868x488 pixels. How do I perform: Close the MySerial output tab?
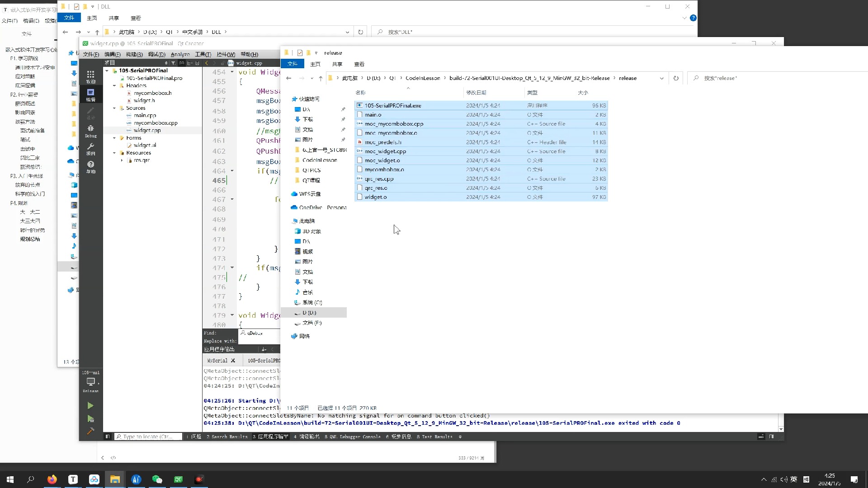(233, 361)
